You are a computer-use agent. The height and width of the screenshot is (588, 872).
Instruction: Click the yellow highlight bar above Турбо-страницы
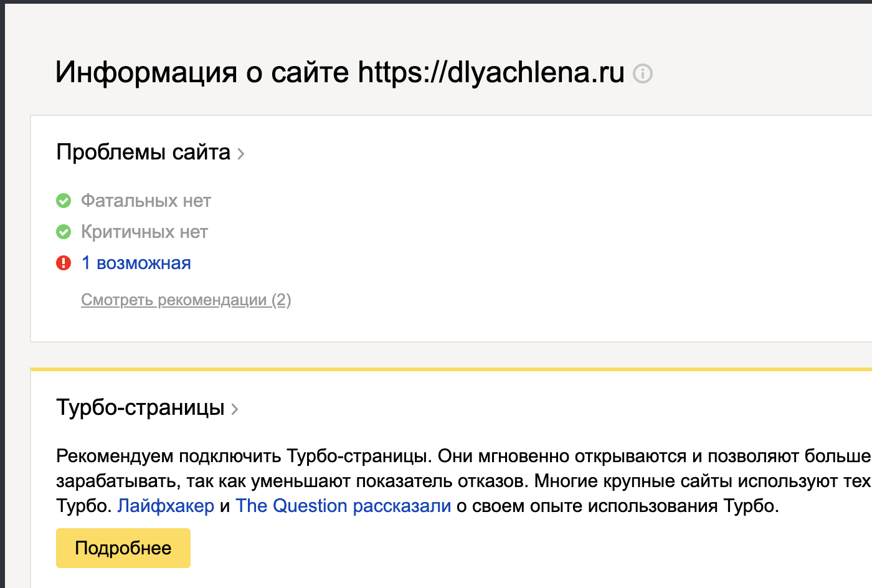coord(451,369)
